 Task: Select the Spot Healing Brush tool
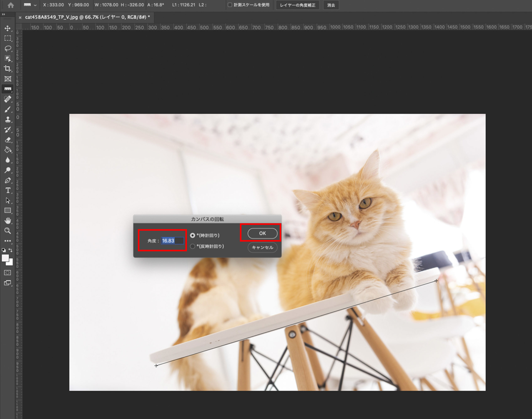[x=8, y=99]
